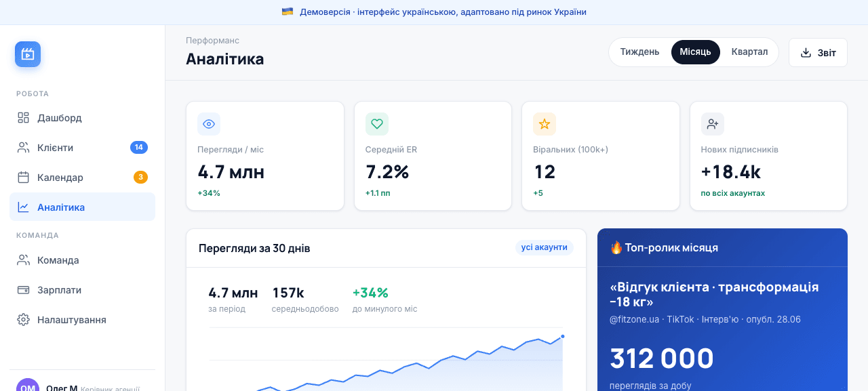
Task: Click the fire icon in Топ-ролик місяця
Action: [616, 247]
